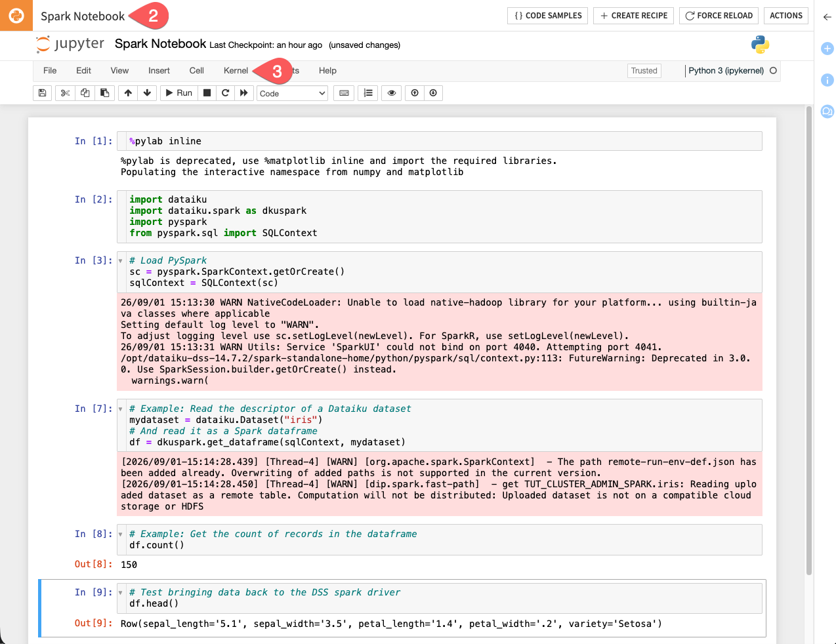Rename the Spark Notebook title in header
This screenshot has width=836, height=644.
160,44
